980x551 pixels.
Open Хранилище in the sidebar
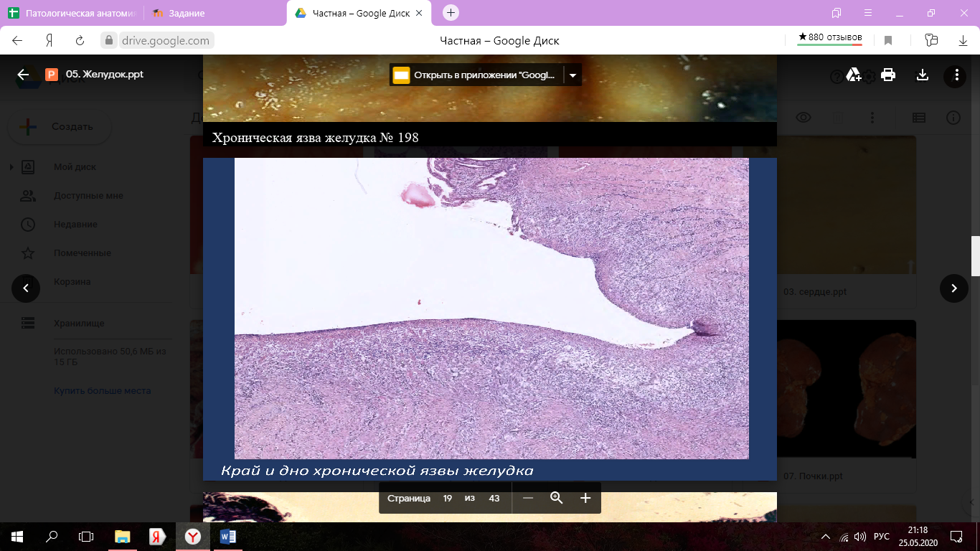coord(79,324)
